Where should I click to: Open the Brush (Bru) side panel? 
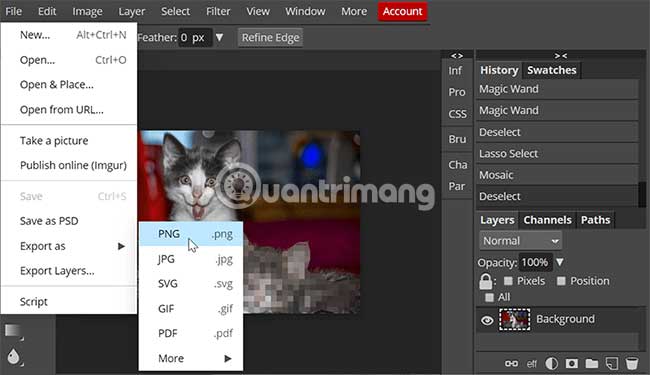[x=457, y=139]
